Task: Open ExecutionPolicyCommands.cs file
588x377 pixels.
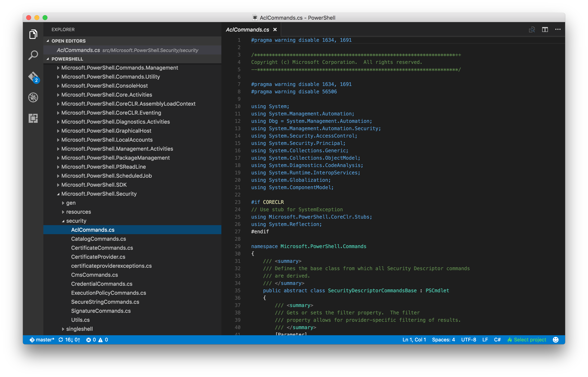Action: 132,293
